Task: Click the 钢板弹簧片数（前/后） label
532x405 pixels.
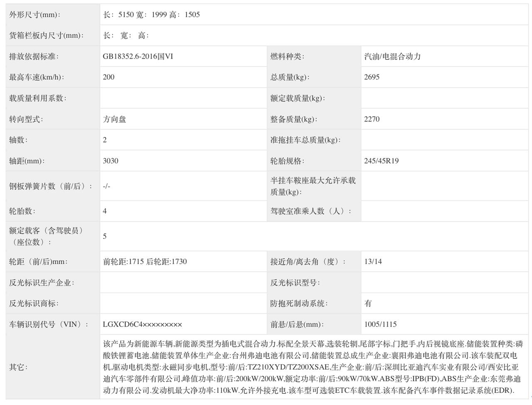Action: 51,186
